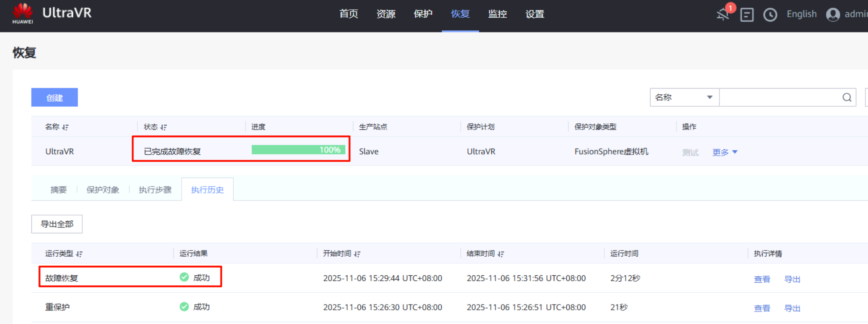Click the clock icon in top bar
868x324 pixels.
pyautogui.click(x=770, y=15)
